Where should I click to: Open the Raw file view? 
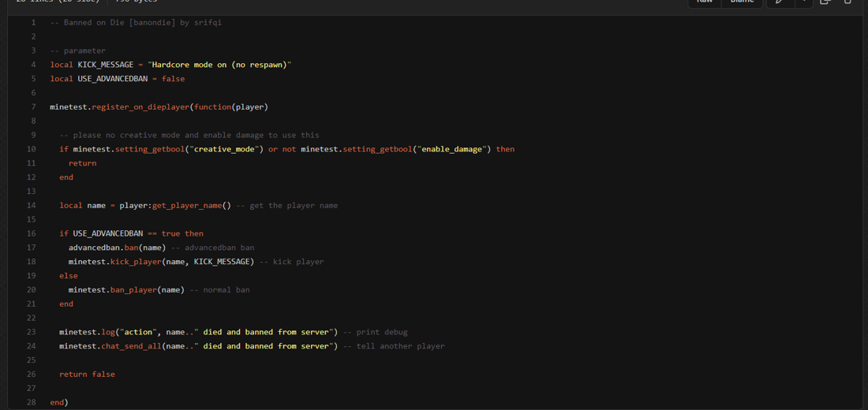(x=705, y=2)
